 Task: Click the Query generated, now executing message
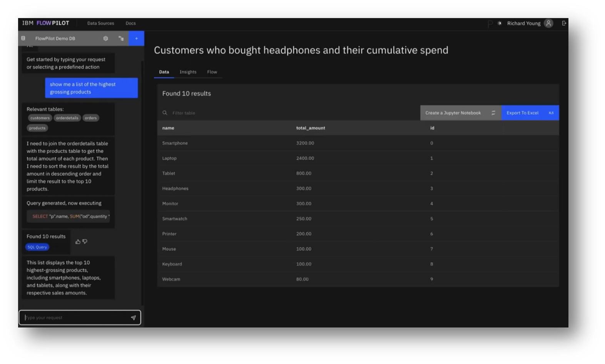(x=64, y=203)
